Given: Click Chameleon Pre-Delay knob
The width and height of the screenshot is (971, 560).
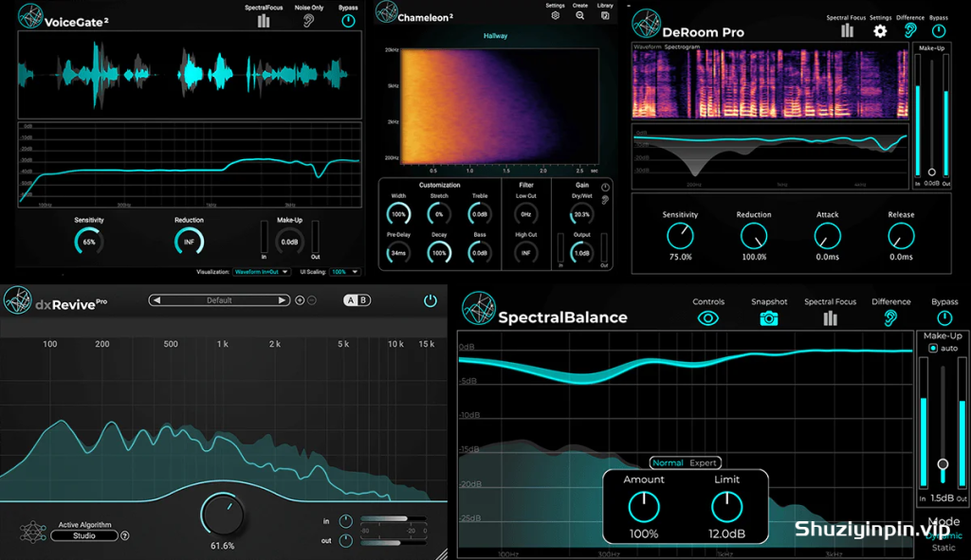Looking at the screenshot, I should pos(398,252).
